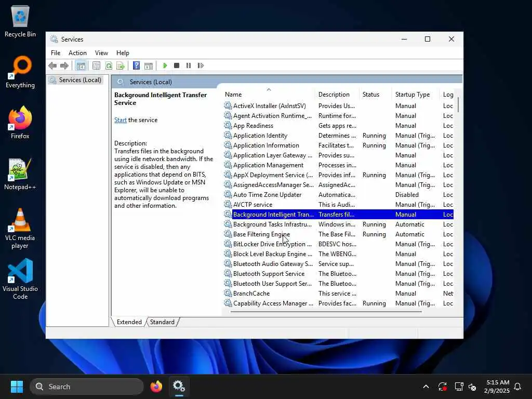The width and height of the screenshot is (532, 399).
Task: Select AVCTP service row
Action: coord(338,205)
